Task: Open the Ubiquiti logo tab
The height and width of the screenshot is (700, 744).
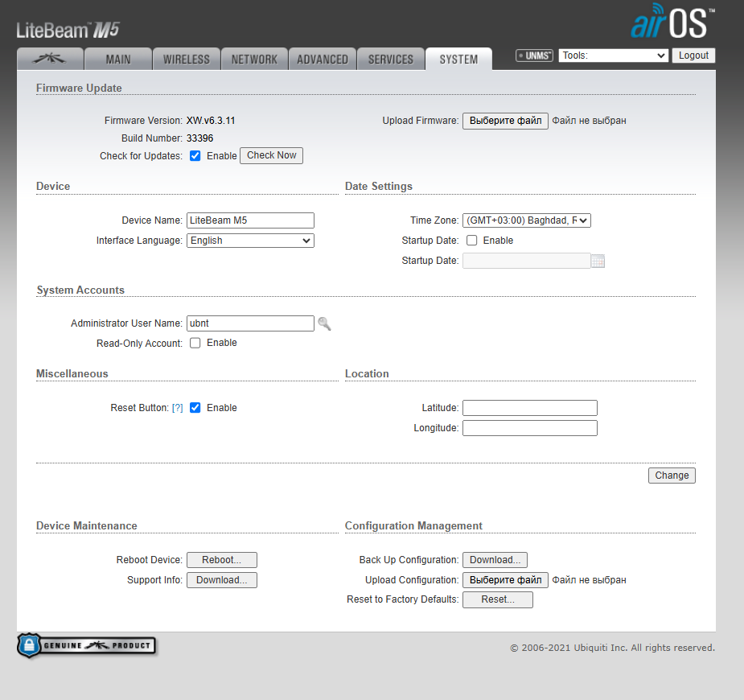Action: (51, 59)
